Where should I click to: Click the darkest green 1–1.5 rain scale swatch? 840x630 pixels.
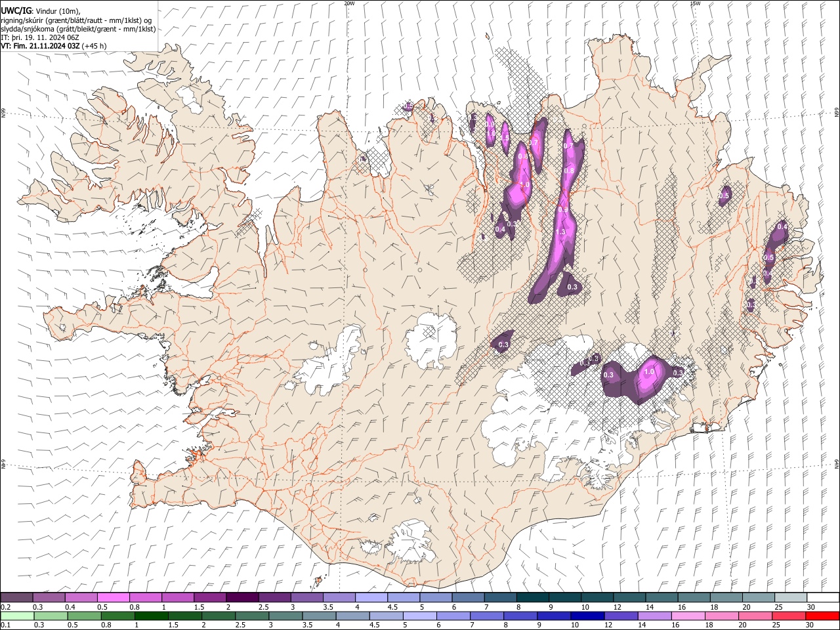pyautogui.click(x=151, y=616)
